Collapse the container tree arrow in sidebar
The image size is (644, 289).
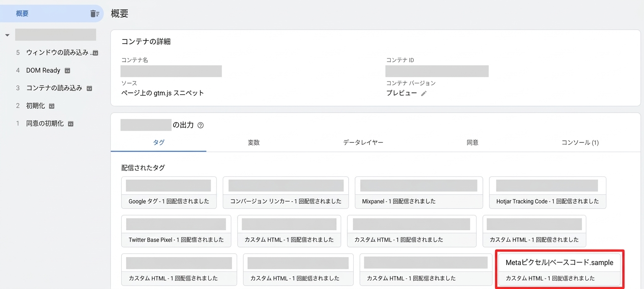[7, 35]
